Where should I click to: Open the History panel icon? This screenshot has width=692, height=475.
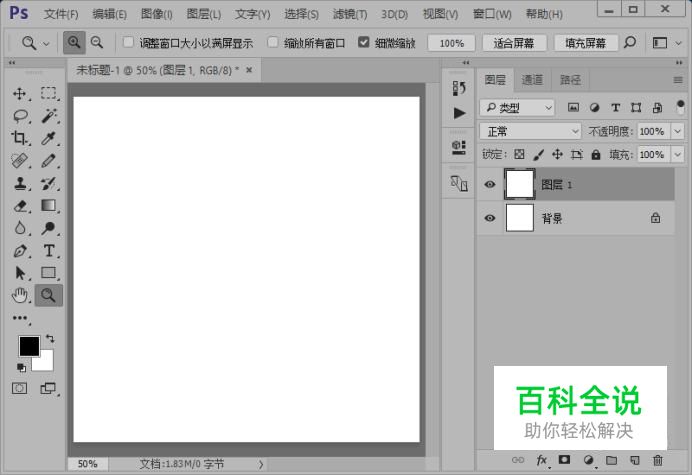point(459,88)
